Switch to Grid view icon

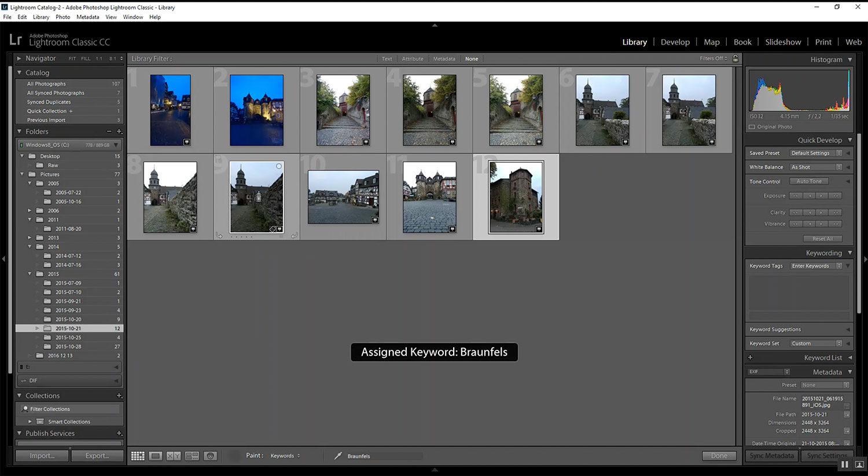tap(138, 456)
